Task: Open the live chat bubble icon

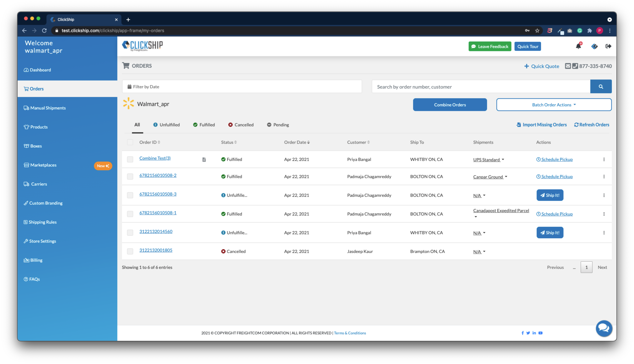Action: point(604,328)
